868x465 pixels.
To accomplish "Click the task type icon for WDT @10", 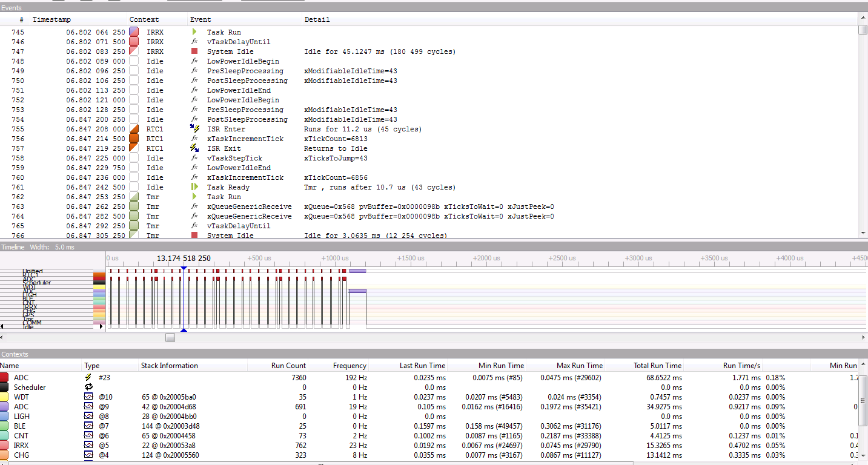I will (x=88, y=397).
